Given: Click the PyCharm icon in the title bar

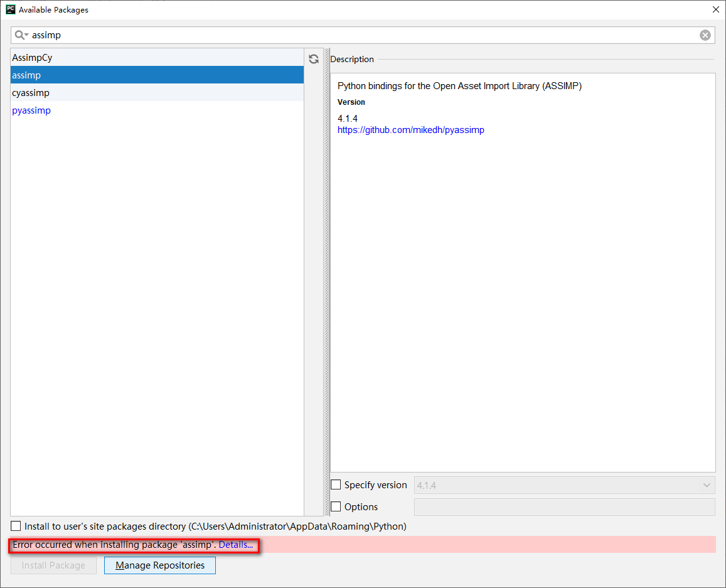Looking at the screenshot, I should click(9, 9).
